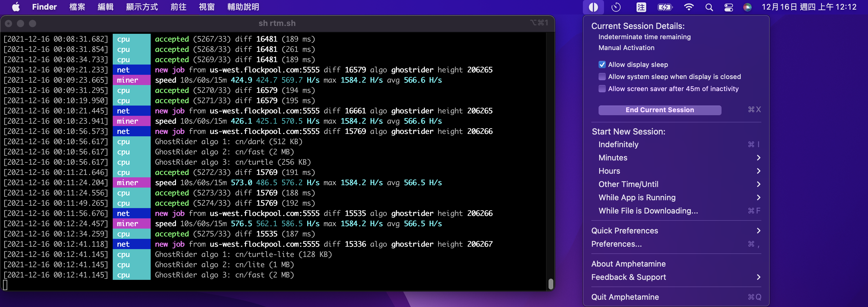
Task: Click the Amphetamine menu bar icon
Action: click(x=593, y=7)
